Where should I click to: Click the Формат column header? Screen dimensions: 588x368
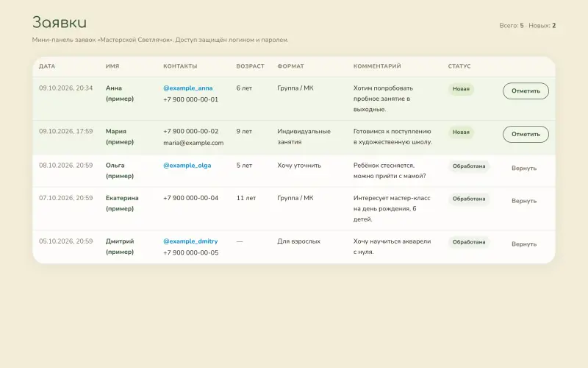(x=290, y=66)
